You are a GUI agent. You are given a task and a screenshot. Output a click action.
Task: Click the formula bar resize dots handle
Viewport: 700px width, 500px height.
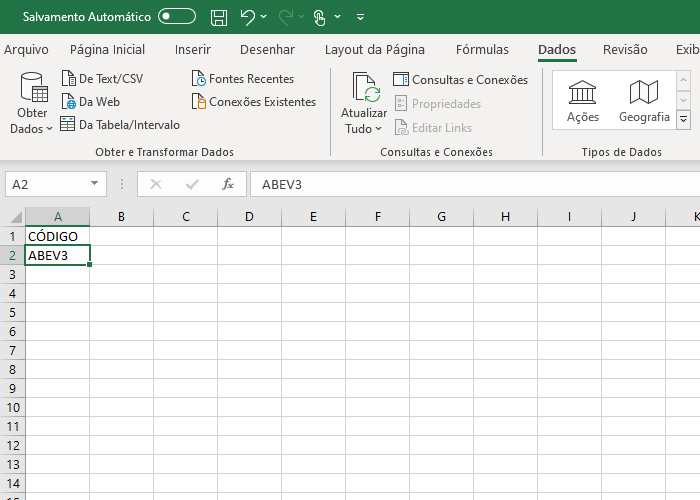click(x=122, y=184)
